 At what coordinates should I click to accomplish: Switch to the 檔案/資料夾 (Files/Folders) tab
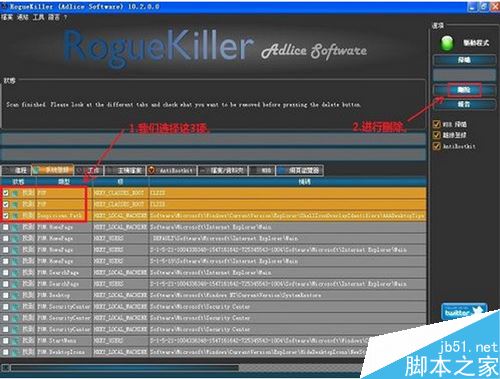223,170
